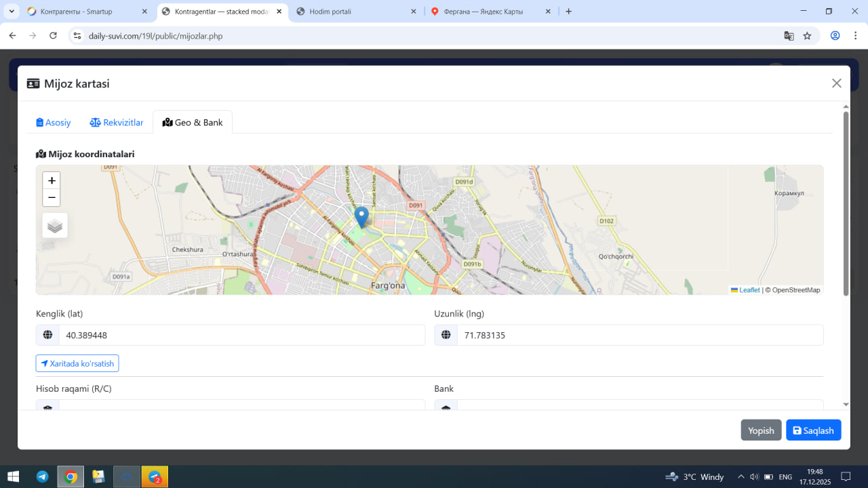The height and width of the screenshot is (488, 868).
Task: Zoom in on the customer map
Action: tap(52, 181)
